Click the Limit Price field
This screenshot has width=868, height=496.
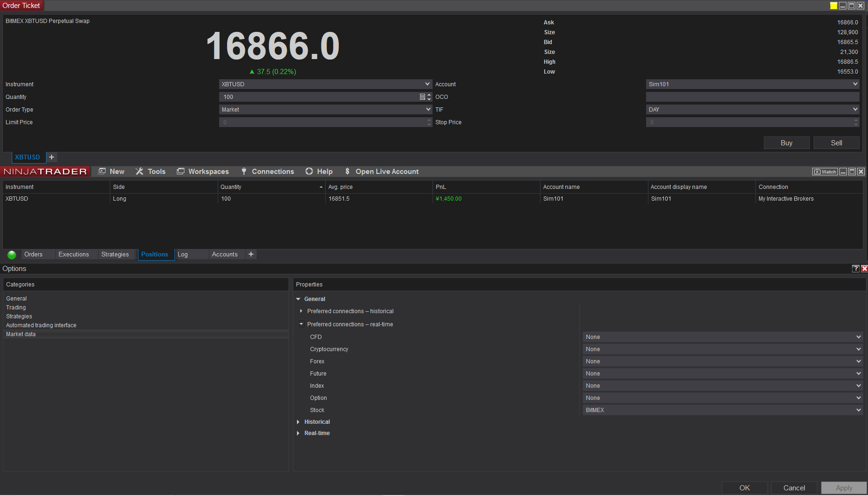(x=325, y=122)
